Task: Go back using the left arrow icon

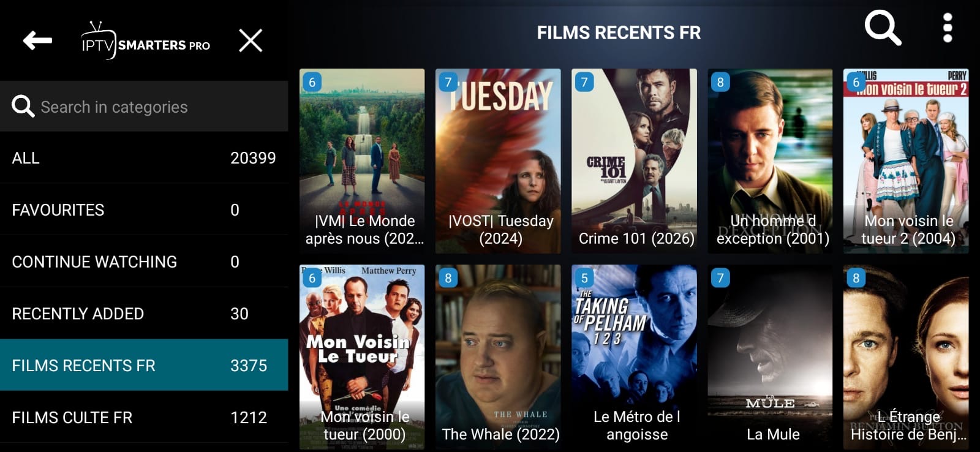Action: pos(37,41)
